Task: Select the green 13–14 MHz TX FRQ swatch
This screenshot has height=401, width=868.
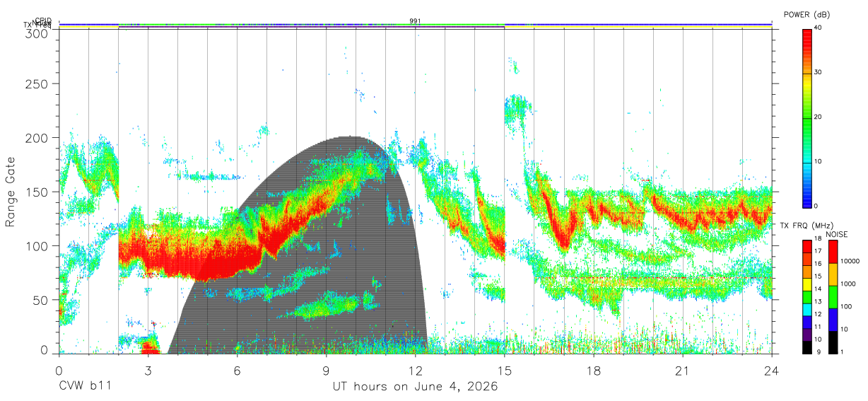Action: click(807, 296)
